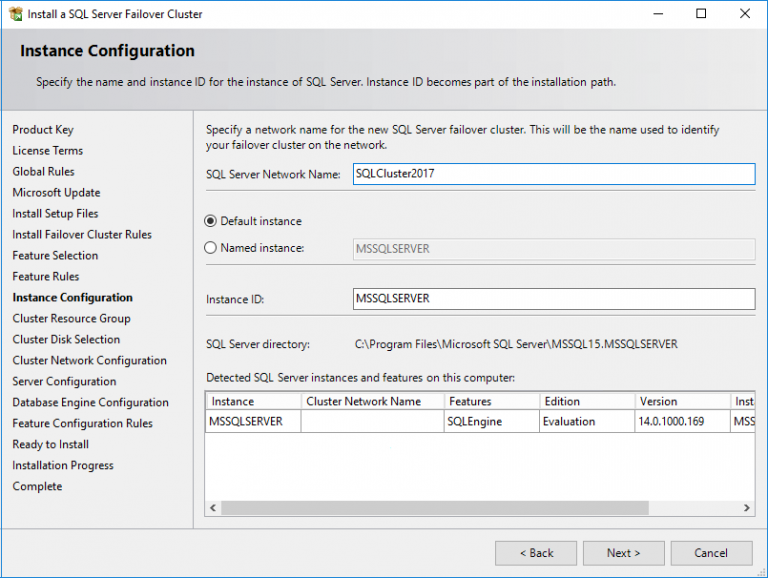Select the Instance Configuration step in sidebar
This screenshot has height=578, width=768.
coord(72,298)
